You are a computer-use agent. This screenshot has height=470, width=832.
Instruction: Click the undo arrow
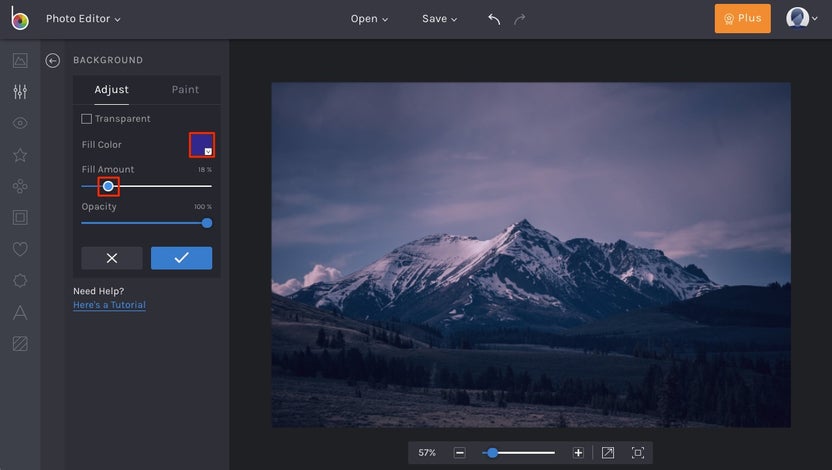point(494,19)
